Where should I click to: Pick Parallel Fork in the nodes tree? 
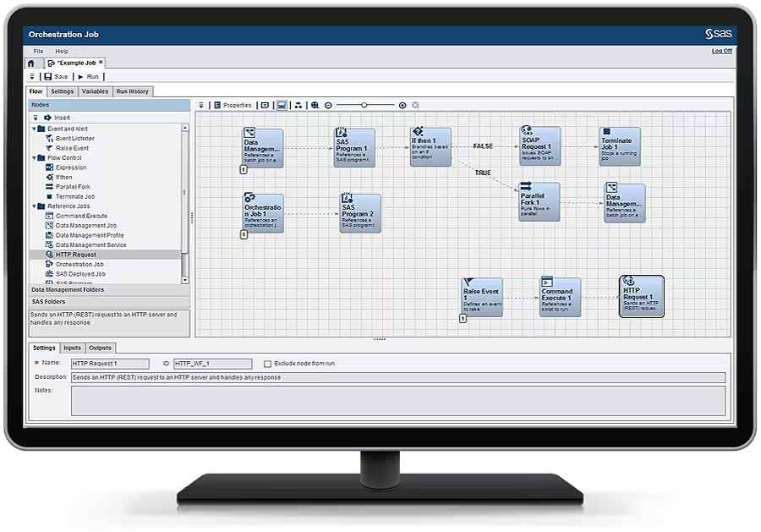tap(73, 187)
